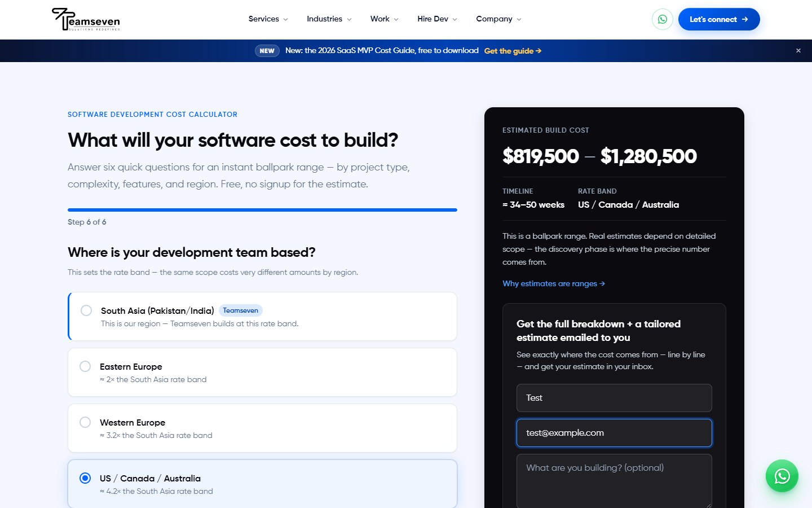Click the Teamseven tag on South Asia

pyautogui.click(x=241, y=310)
